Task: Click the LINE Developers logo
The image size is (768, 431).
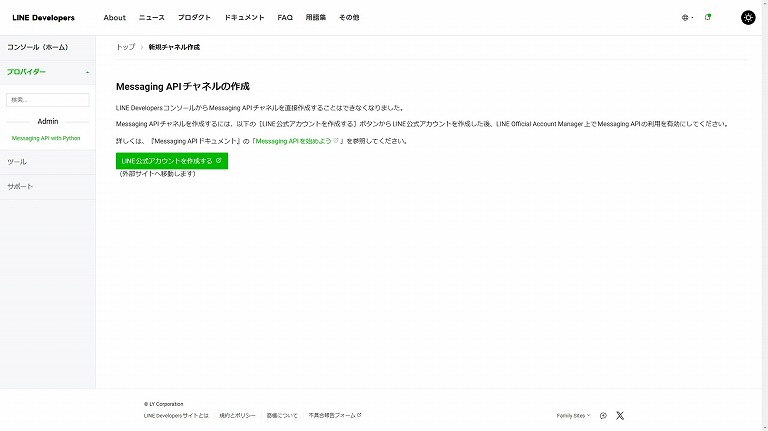Action: pos(44,18)
